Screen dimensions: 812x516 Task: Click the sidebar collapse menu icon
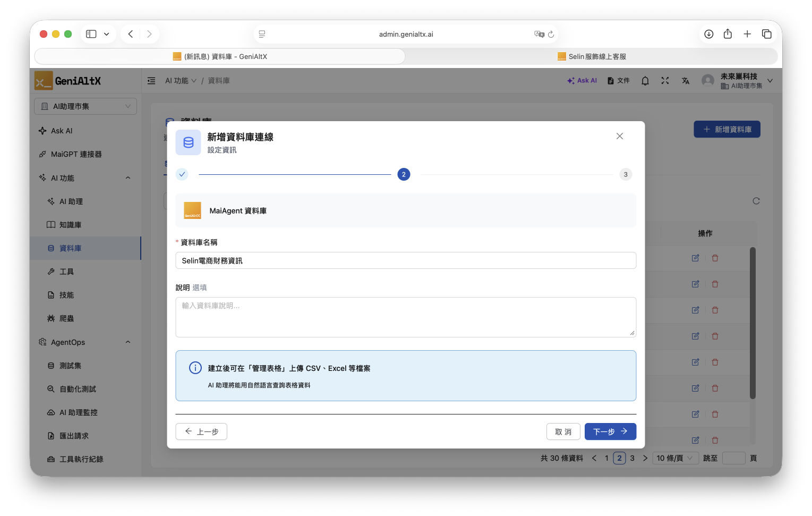click(x=151, y=81)
